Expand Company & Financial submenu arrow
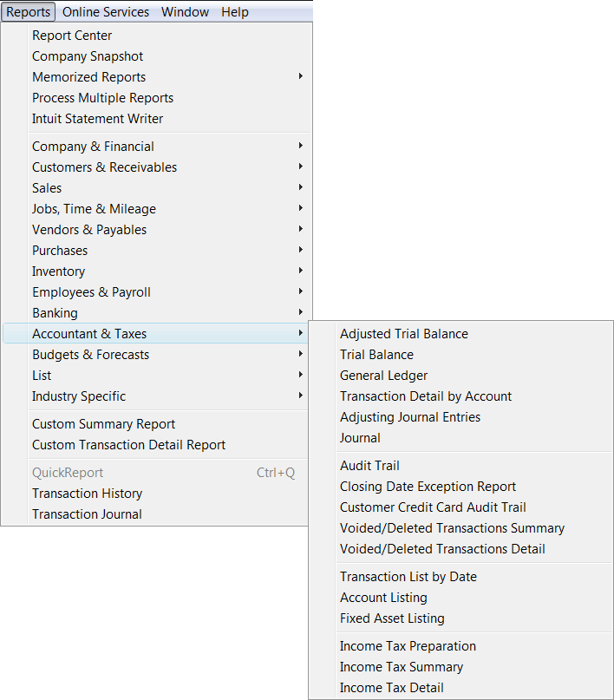This screenshot has width=614, height=700. pos(300,147)
